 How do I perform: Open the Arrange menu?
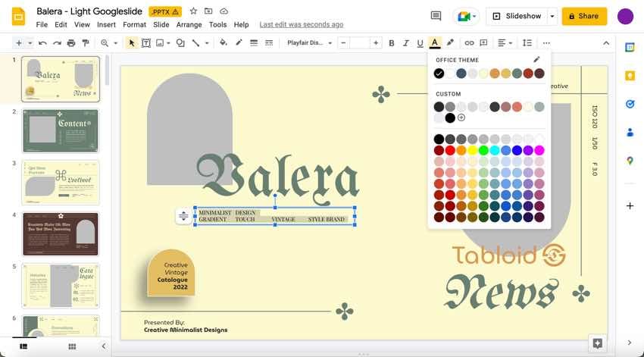click(189, 25)
